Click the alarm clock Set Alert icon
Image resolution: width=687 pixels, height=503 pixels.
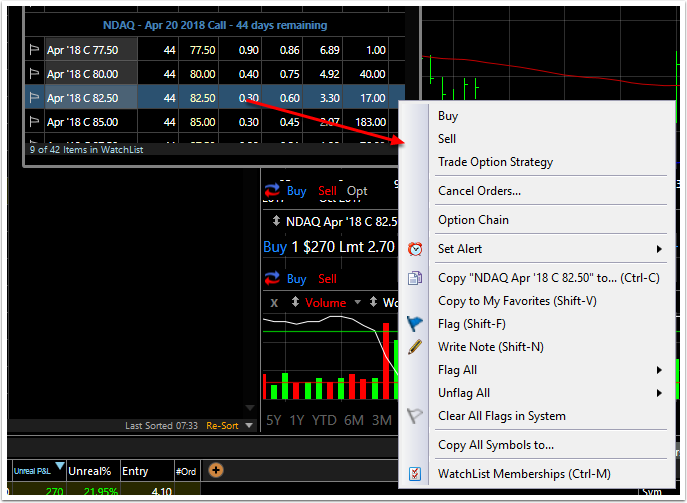point(415,249)
